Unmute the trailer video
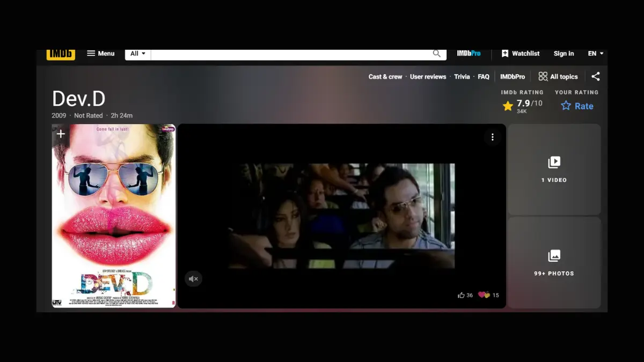 [x=194, y=279]
